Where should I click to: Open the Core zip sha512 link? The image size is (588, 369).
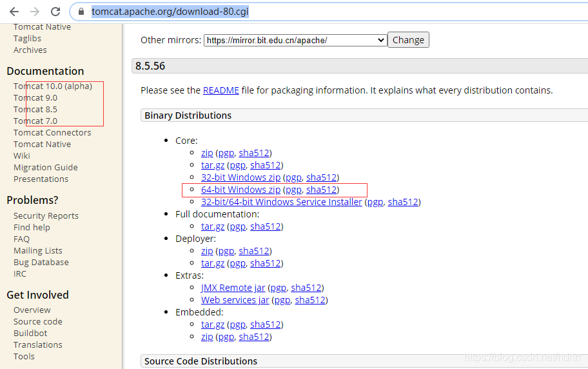coord(254,153)
